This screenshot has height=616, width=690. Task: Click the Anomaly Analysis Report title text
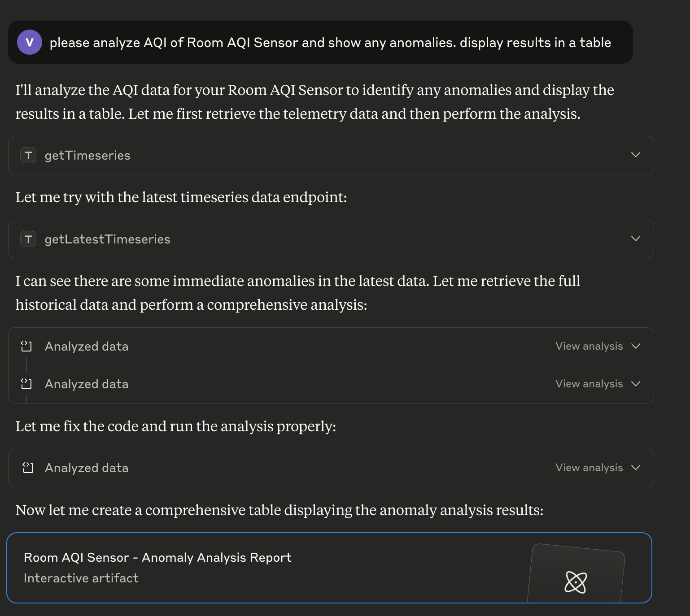tap(157, 557)
